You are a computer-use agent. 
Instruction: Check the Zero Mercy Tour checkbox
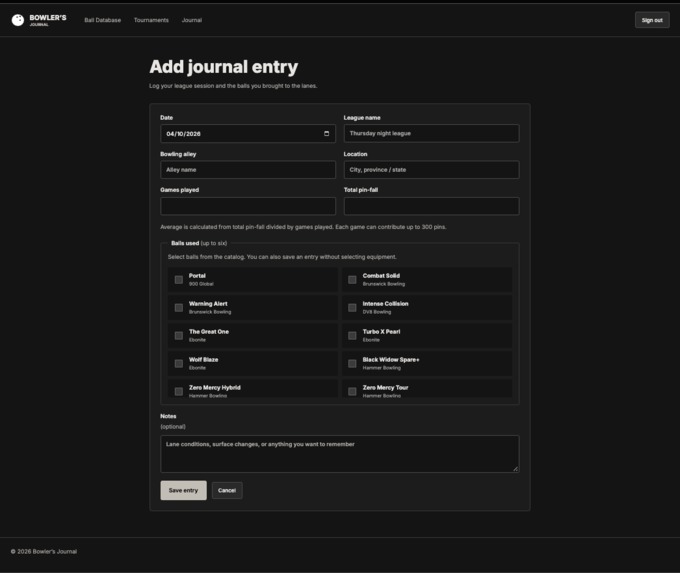coord(352,391)
